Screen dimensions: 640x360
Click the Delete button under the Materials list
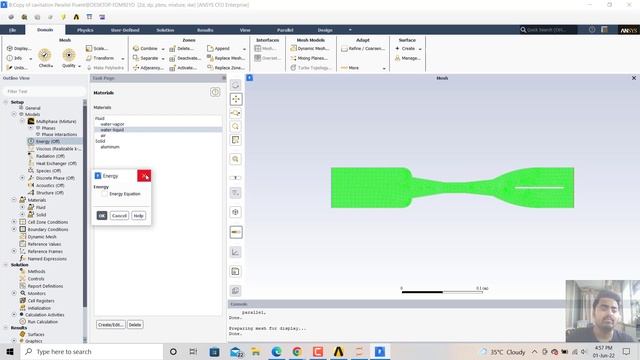coord(135,325)
